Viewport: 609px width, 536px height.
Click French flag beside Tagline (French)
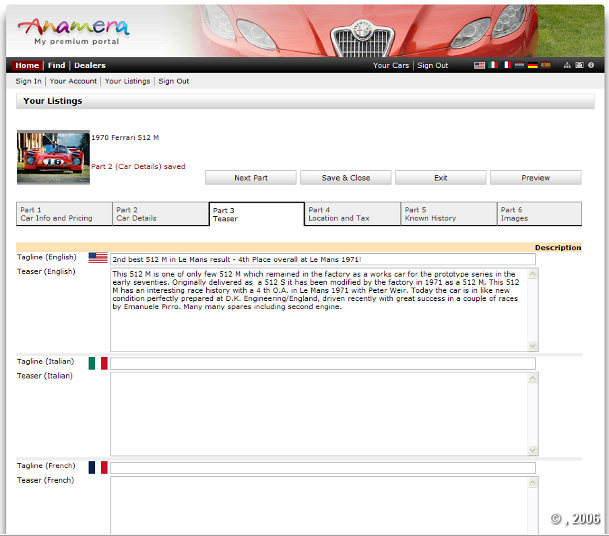click(98, 467)
